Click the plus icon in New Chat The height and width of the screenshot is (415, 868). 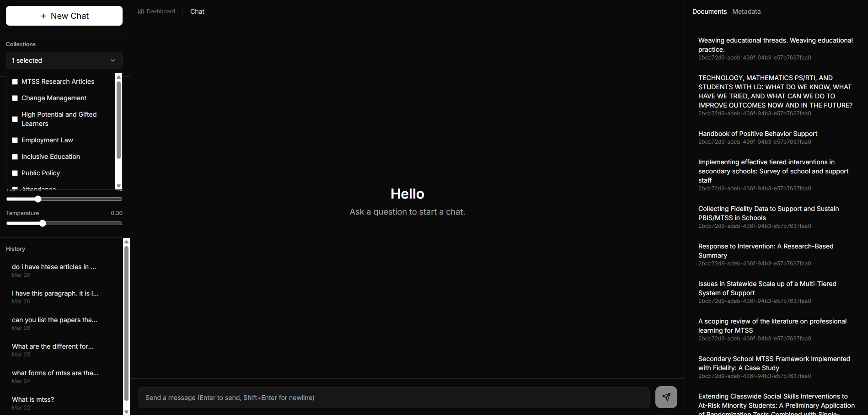coord(43,16)
